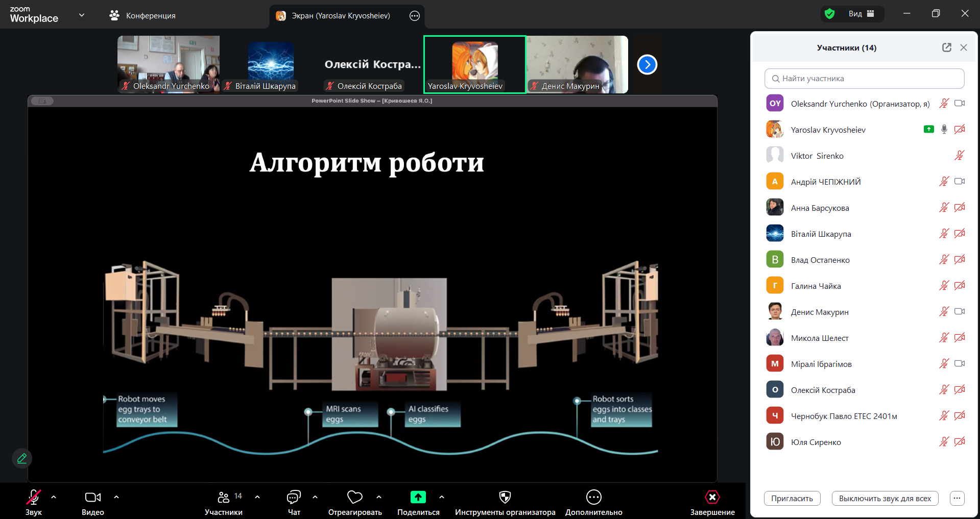Expand video options arrow next to Видео
980x519 pixels.
pos(116,497)
